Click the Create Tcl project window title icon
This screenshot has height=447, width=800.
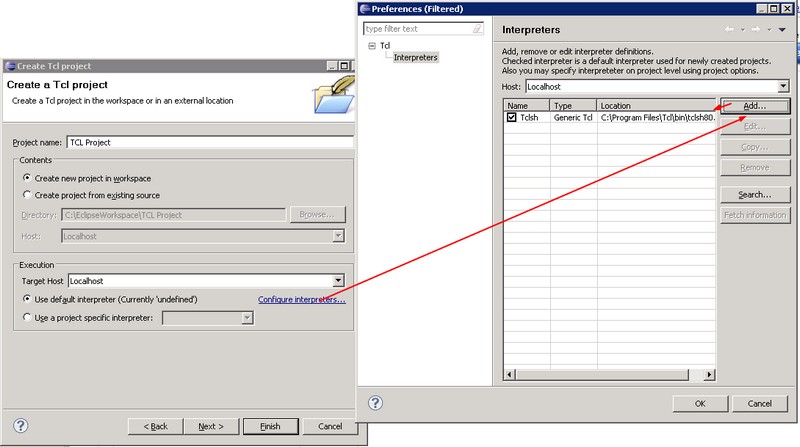pos(9,64)
